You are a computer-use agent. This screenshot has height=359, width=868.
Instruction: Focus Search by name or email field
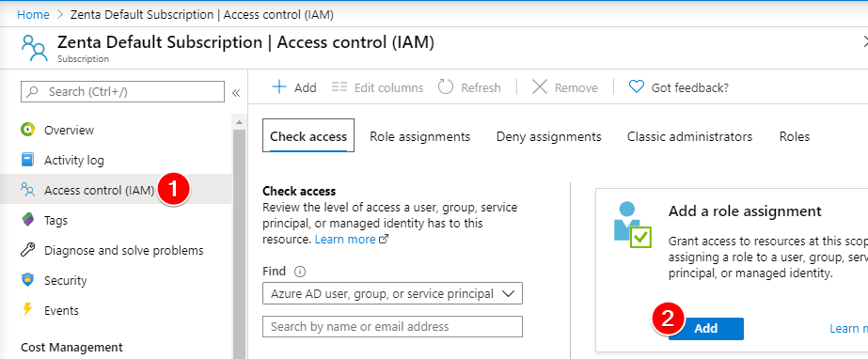click(392, 326)
